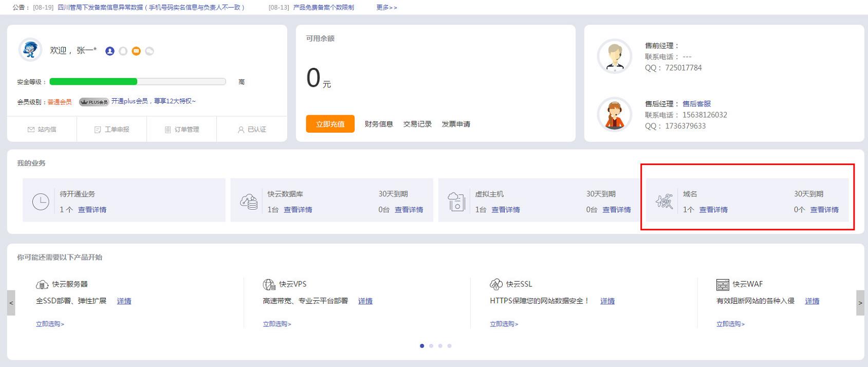The image size is (868, 367).
Task: Select the fourth carousel page dot
Action: (x=449, y=346)
